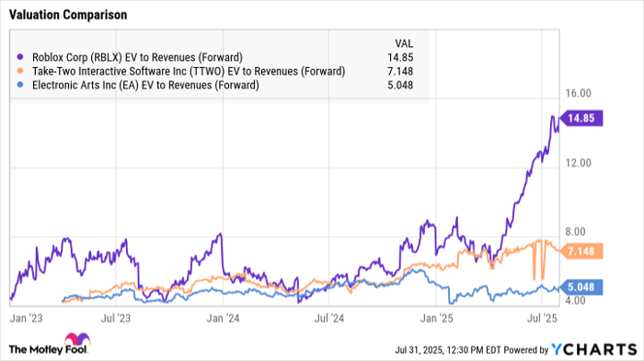Select the Electronic Arts (EA) legend label
The height and width of the screenshot is (361, 644).
(x=145, y=85)
